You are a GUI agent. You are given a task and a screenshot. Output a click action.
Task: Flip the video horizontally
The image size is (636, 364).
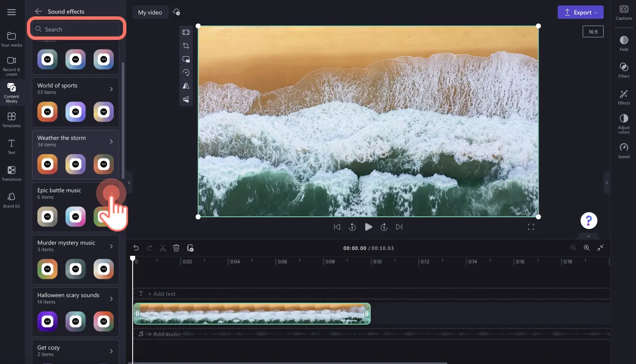(186, 86)
